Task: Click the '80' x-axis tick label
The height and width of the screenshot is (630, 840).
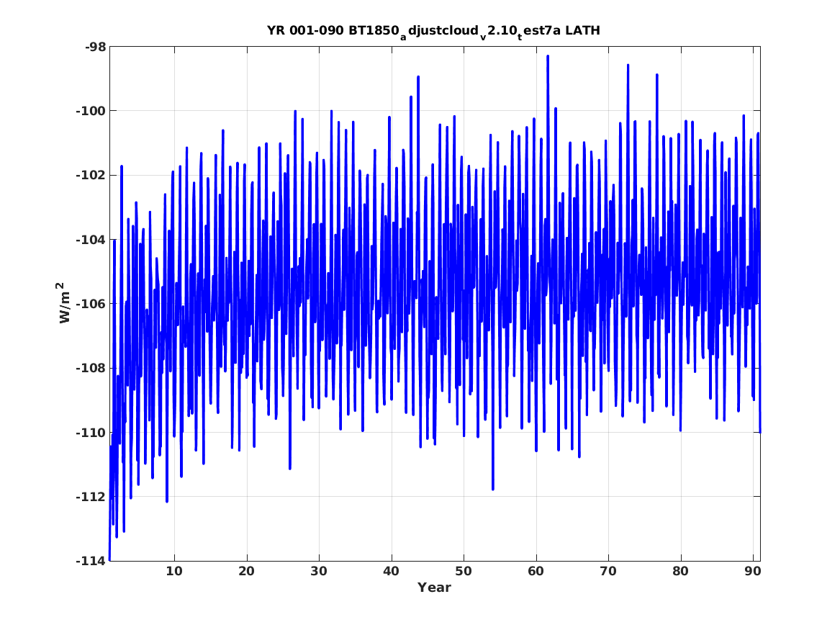Action: click(x=680, y=572)
